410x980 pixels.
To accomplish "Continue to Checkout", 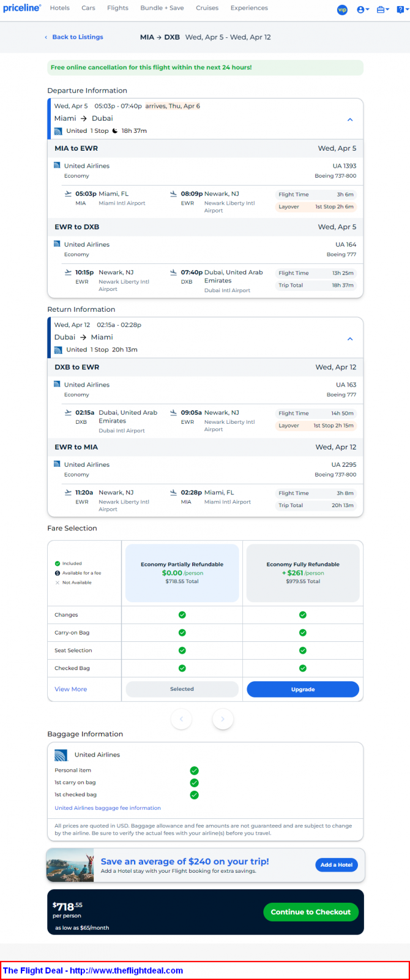I will click(311, 912).
